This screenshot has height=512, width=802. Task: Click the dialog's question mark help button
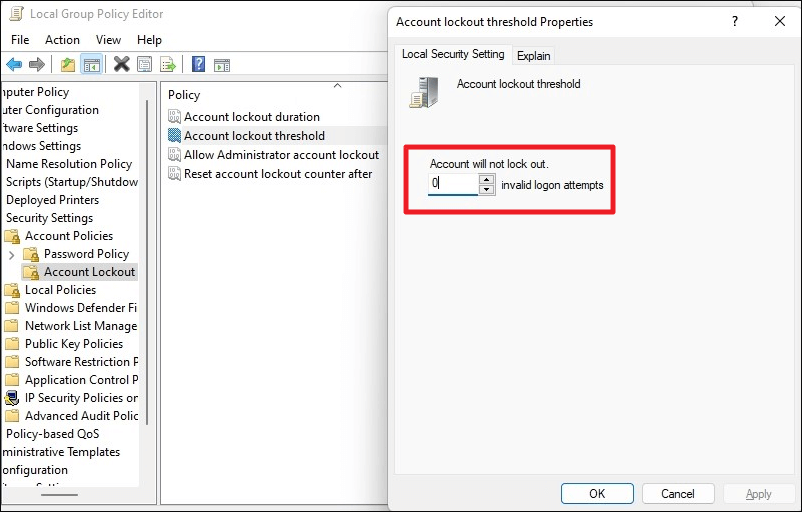tap(735, 21)
